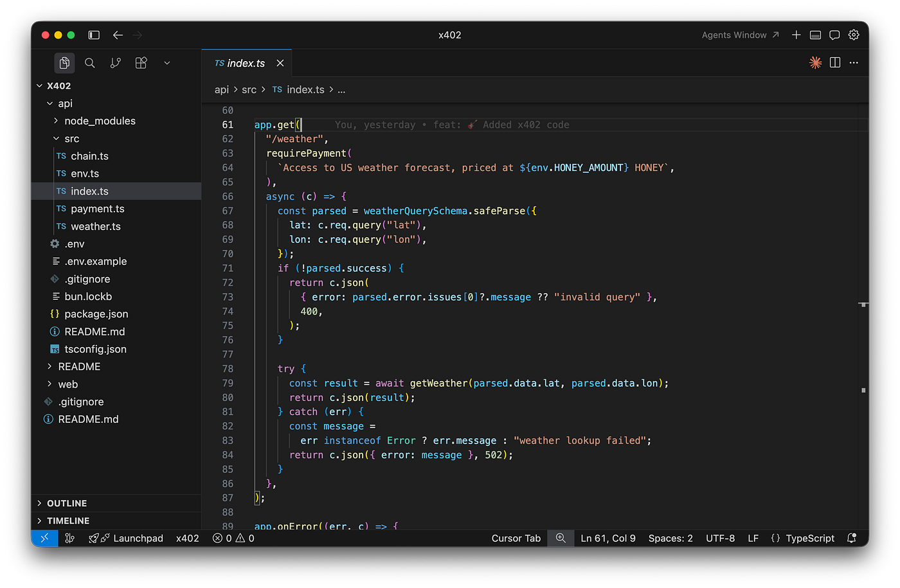900x588 pixels.
Task: Click the plus icon in title bar
Action: (x=796, y=35)
